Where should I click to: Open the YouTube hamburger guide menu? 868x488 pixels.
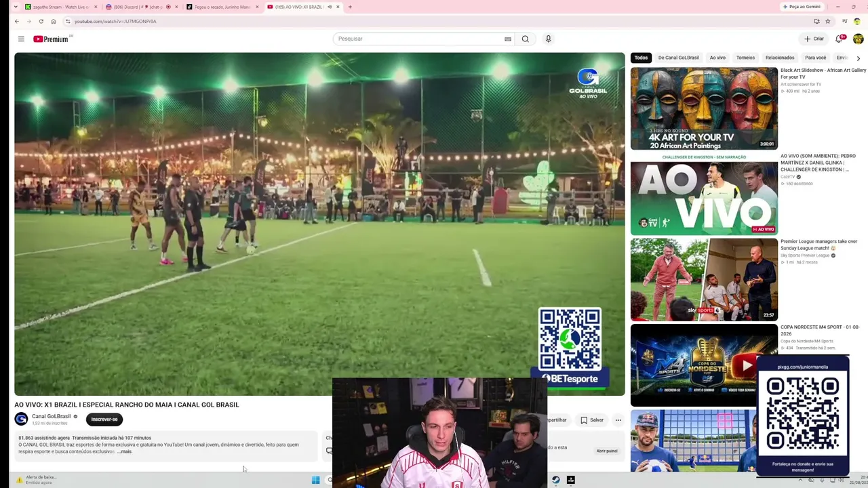click(x=21, y=39)
